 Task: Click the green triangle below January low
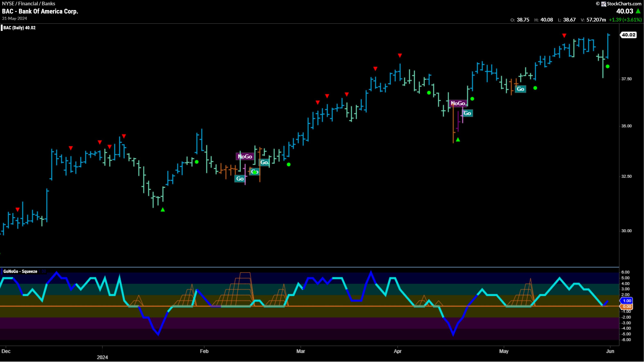163,210
